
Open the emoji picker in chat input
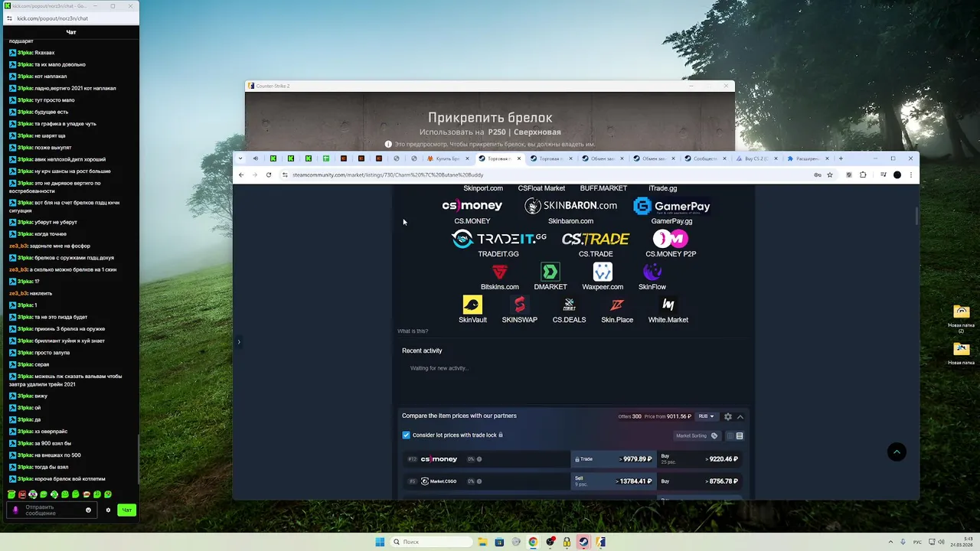click(x=88, y=510)
